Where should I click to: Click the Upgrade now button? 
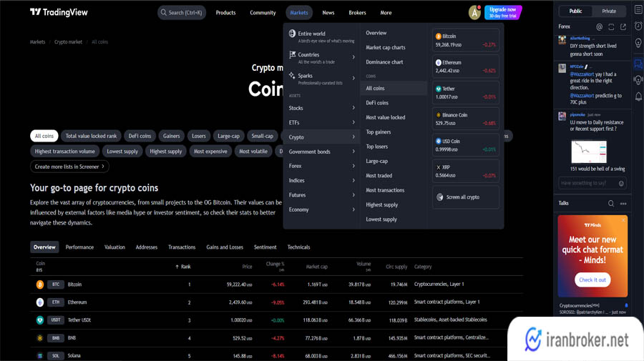tap(503, 12)
